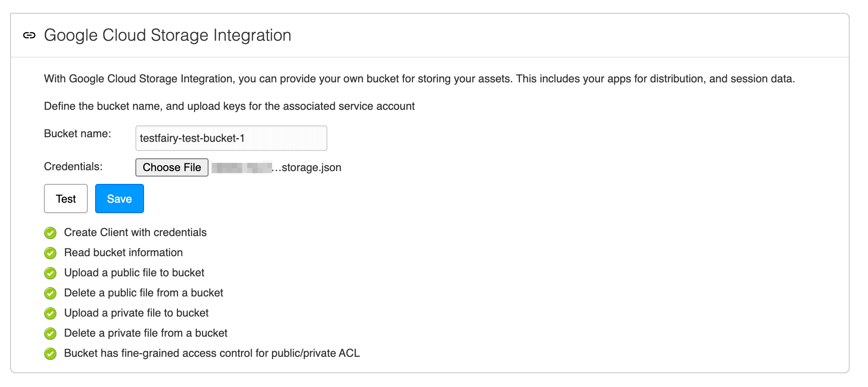
Task: Click the Credentials label
Action: [73, 167]
